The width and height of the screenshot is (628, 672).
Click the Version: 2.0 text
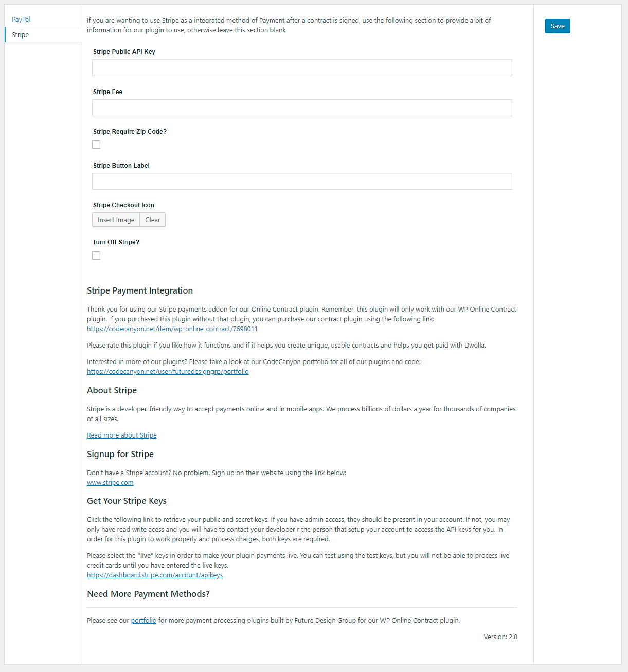pyautogui.click(x=500, y=637)
